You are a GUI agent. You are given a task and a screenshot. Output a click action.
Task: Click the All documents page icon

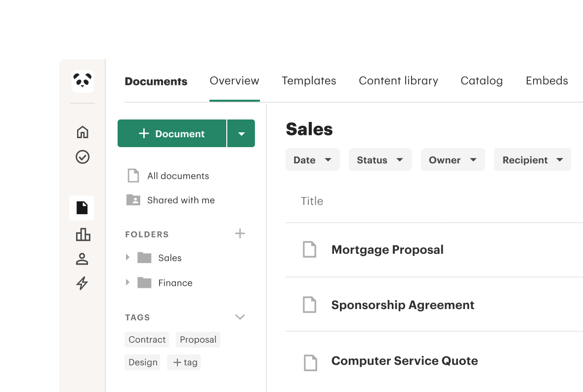click(x=133, y=175)
